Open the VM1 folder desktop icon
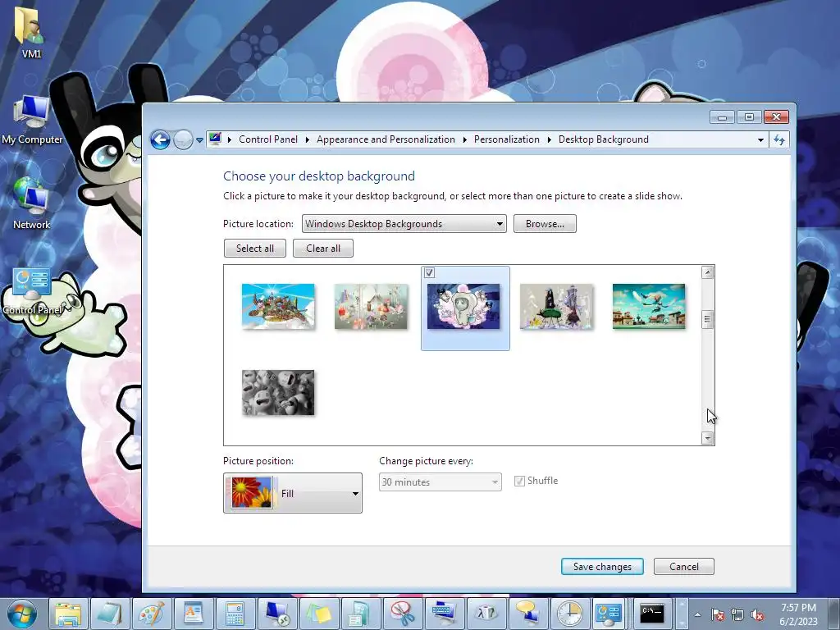840x630 pixels. [31, 33]
